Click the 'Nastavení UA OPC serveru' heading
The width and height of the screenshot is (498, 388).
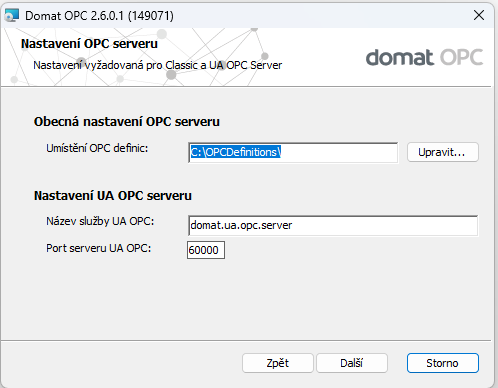pos(113,196)
